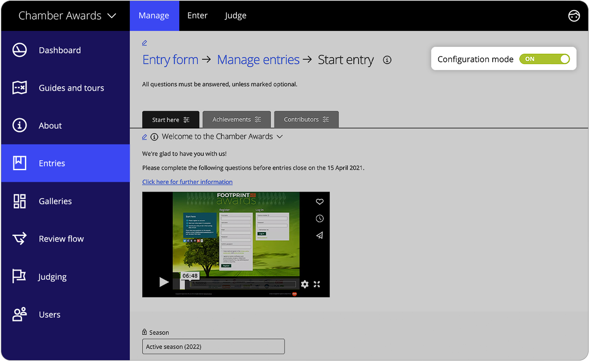Turn off Configuration mode

pos(545,59)
